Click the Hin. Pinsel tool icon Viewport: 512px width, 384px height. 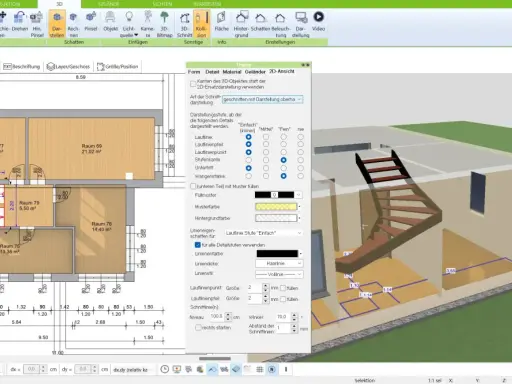click(37, 24)
